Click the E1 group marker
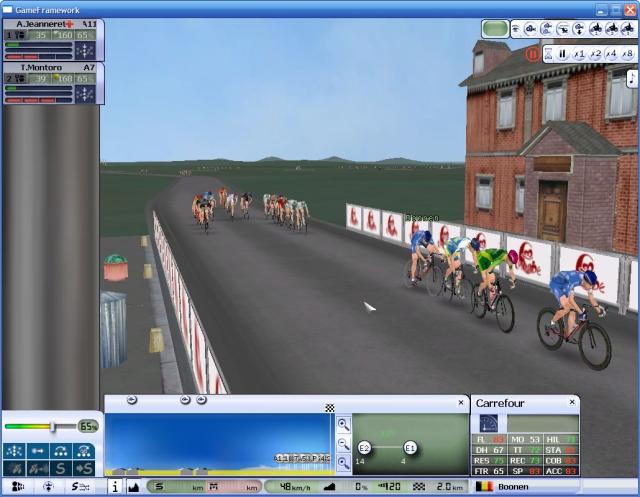The width and height of the screenshot is (640, 497). (x=410, y=447)
